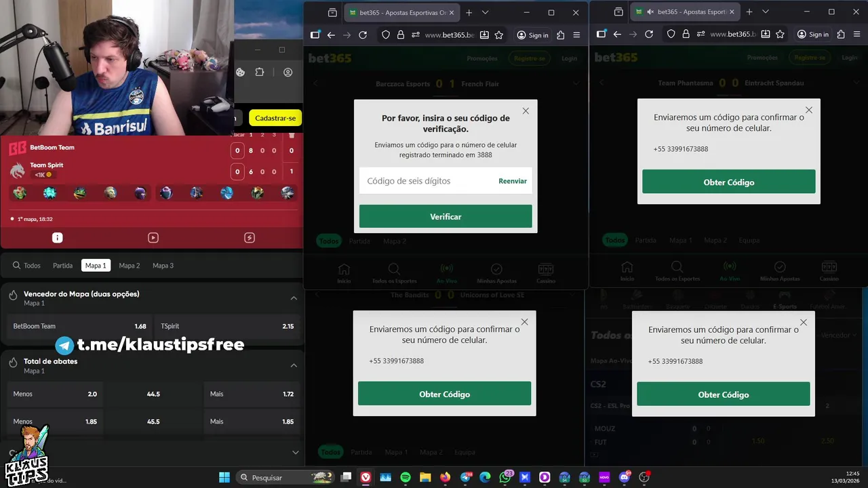
Task: Close the verification code dialog
Action: [x=526, y=111]
